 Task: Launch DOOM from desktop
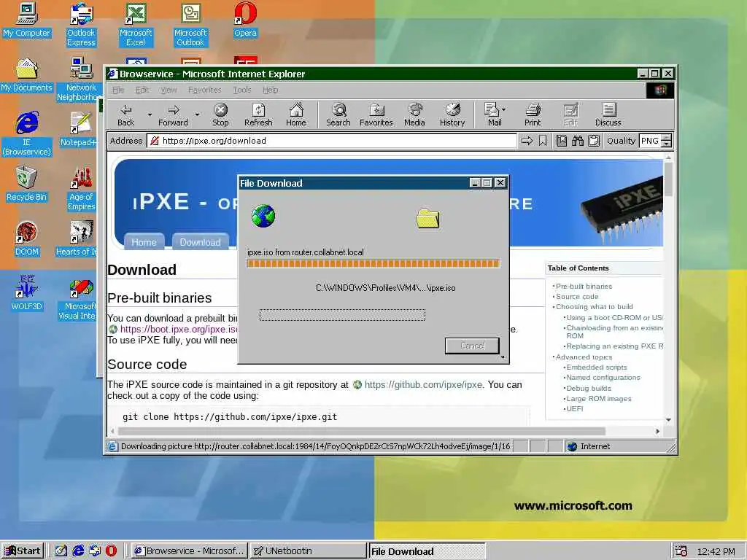click(26, 239)
